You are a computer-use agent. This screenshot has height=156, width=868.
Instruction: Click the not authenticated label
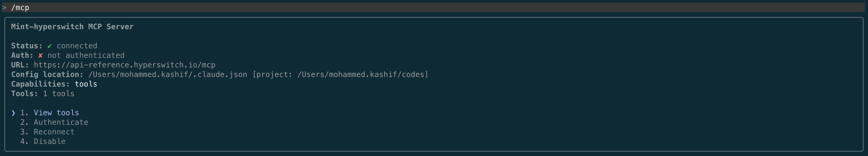pos(87,55)
